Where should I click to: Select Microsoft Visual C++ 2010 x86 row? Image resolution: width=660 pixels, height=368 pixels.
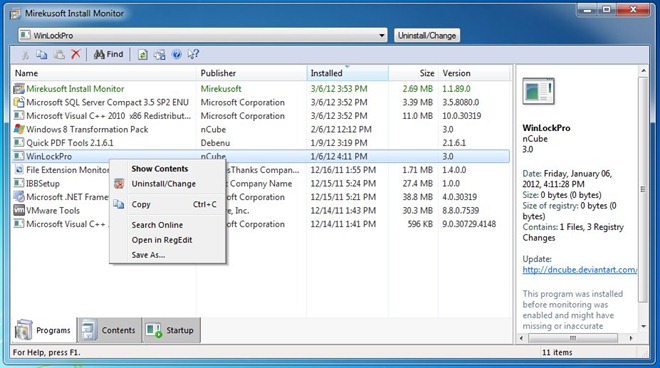pyautogui.click(x=261, y=116)
